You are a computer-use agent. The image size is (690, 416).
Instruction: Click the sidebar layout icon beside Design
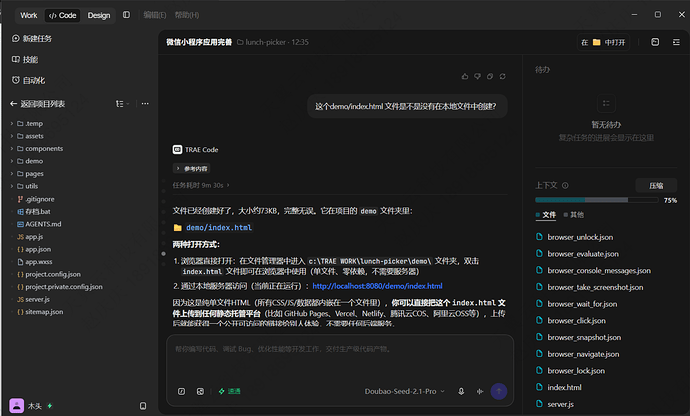tap(126, 15)
